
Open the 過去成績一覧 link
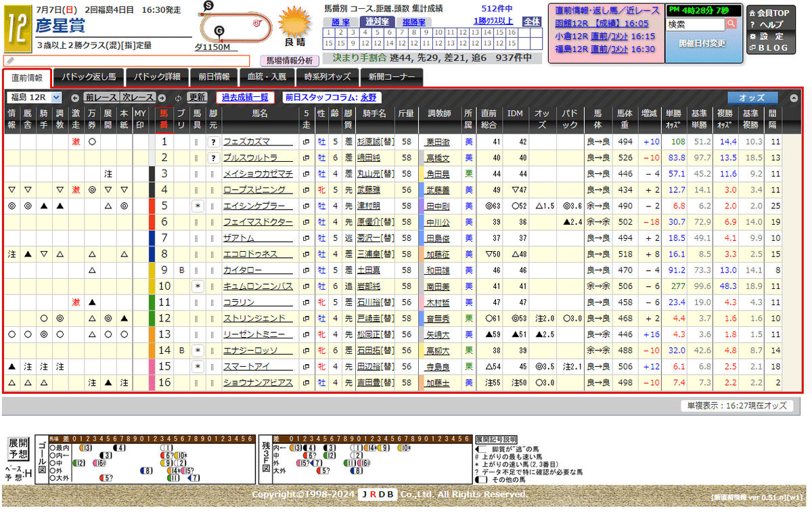(x=244, y=96)
